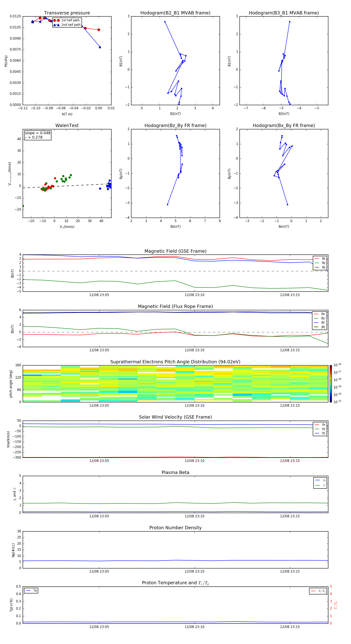Select the |B| legend entry in Flux Rope panel
This screenshot has width=351, height=644.
320,327
